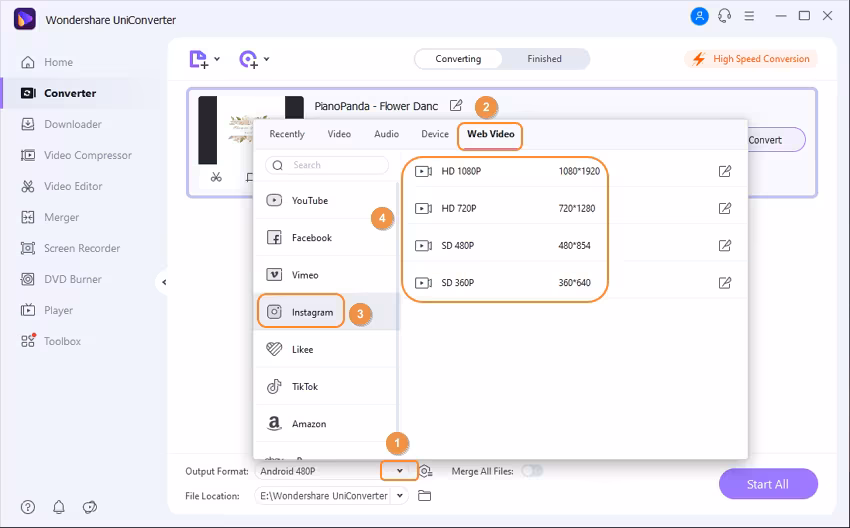This screenshot has height=528, width=850.
Task: Choose Likee in the platform list
Action: [325, 349]
